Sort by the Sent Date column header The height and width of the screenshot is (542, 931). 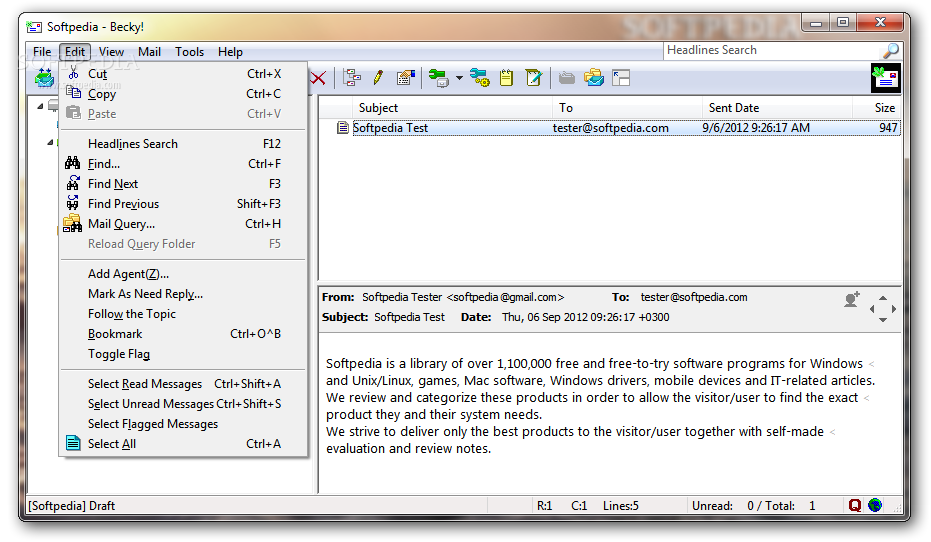point(777,107)
